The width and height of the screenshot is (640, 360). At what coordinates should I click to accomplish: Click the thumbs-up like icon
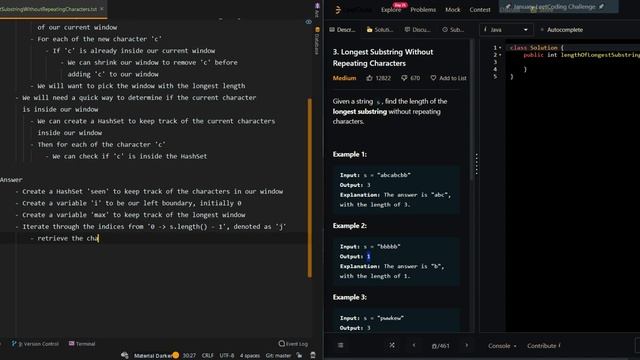pos(369,78)
